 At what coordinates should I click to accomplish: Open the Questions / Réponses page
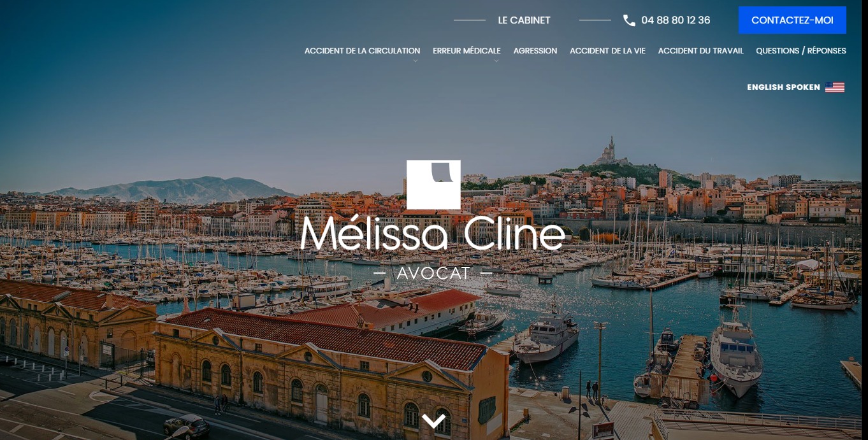[801, 51]
